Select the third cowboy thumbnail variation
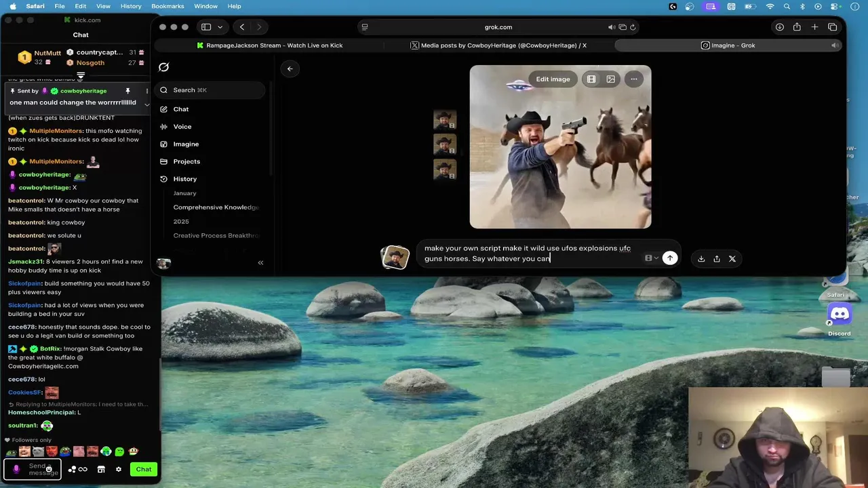This screenshot has width=868, height=488. 445,169
